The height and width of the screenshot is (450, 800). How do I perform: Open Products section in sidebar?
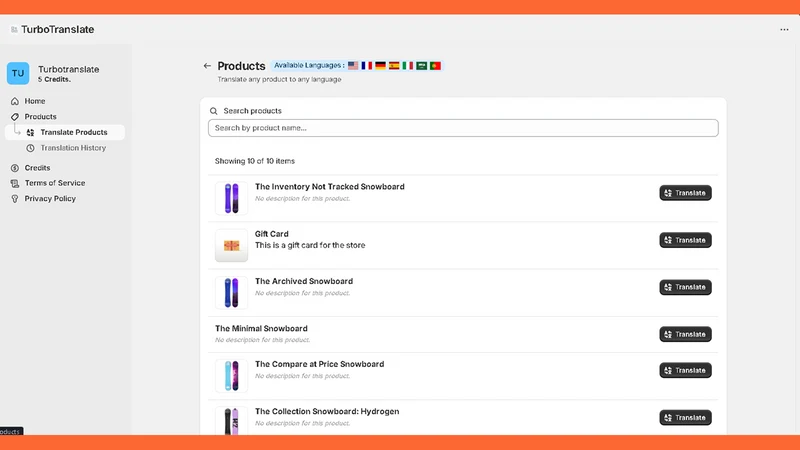tap(40, 116)
